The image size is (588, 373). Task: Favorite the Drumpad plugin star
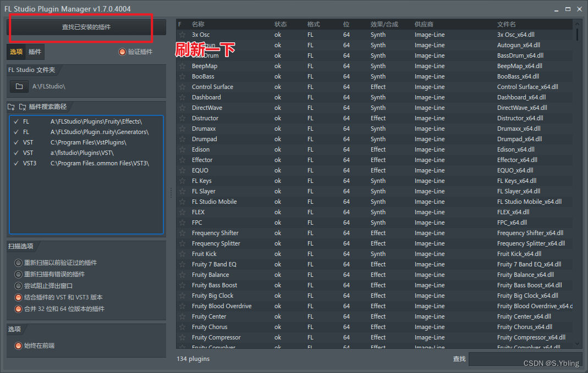182,140
